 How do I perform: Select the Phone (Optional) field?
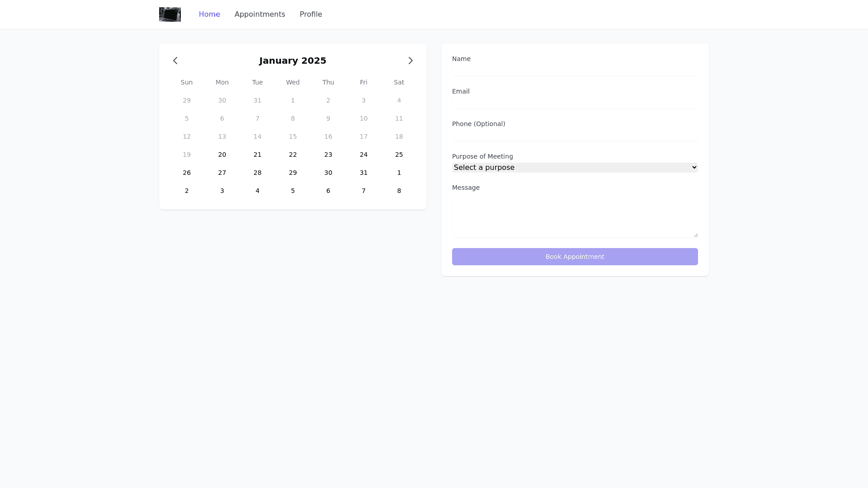[575, 136]
